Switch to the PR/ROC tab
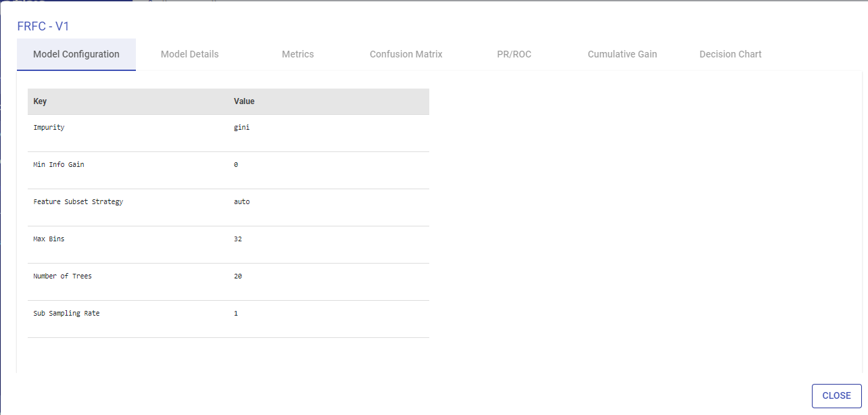868x415 pixels. click(x=514, y=54)
